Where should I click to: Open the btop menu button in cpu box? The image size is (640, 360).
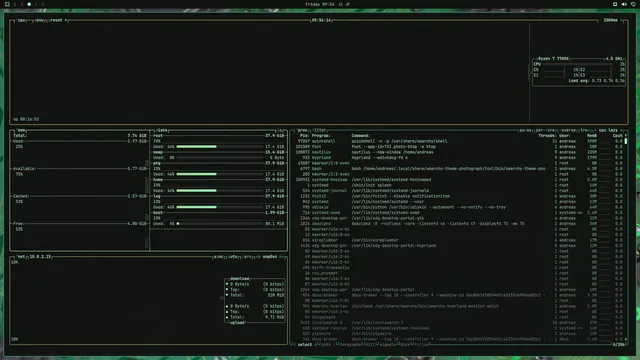click(x=39, y=20)
